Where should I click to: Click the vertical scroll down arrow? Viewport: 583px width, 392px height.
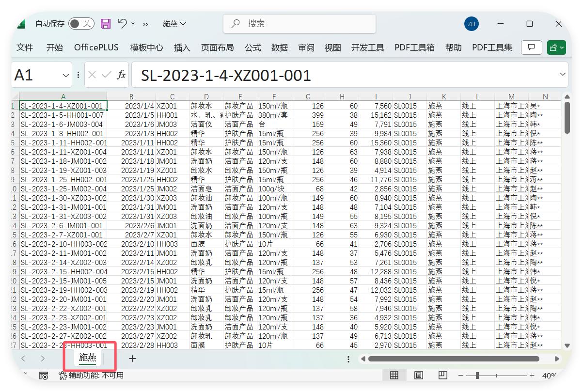(567, 345)
